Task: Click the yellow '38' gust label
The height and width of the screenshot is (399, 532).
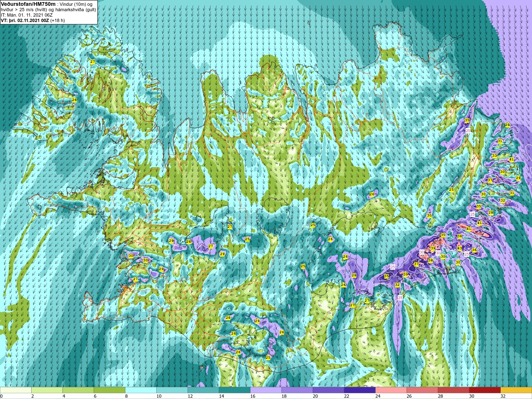Action: [431, 261]
